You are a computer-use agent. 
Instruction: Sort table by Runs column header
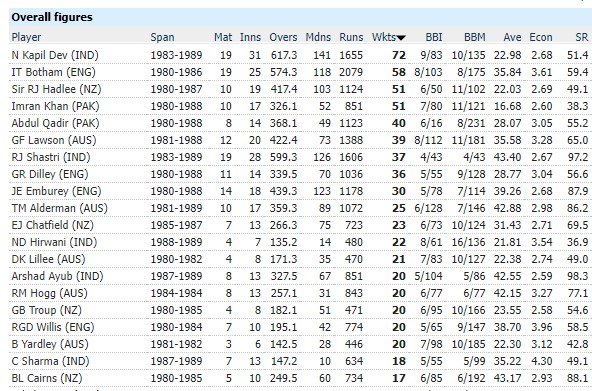click(351, 37)
